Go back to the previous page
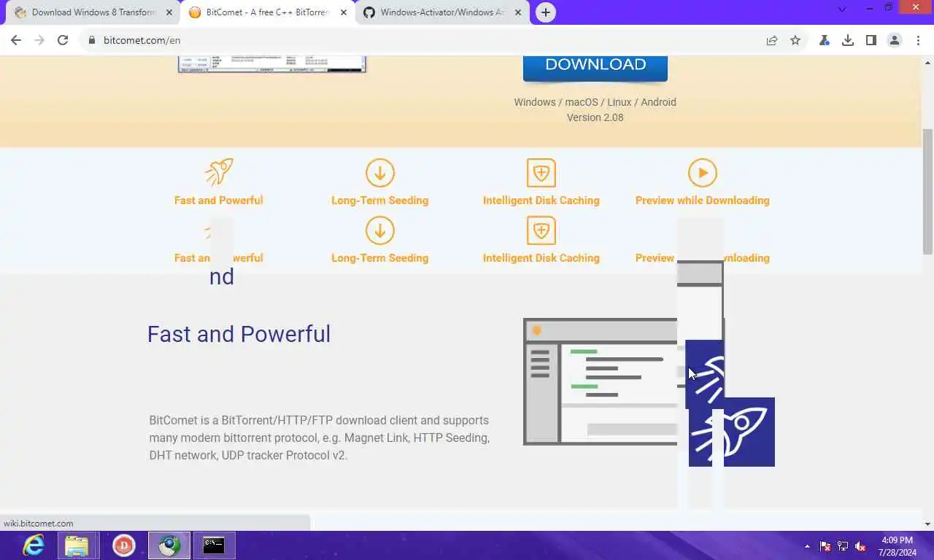The height and width of the screenshot is (560, 934). click(16, 41)
